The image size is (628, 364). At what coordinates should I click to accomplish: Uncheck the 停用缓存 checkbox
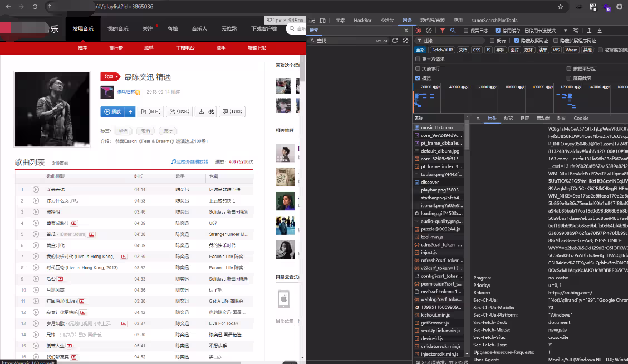pos(498,31)
